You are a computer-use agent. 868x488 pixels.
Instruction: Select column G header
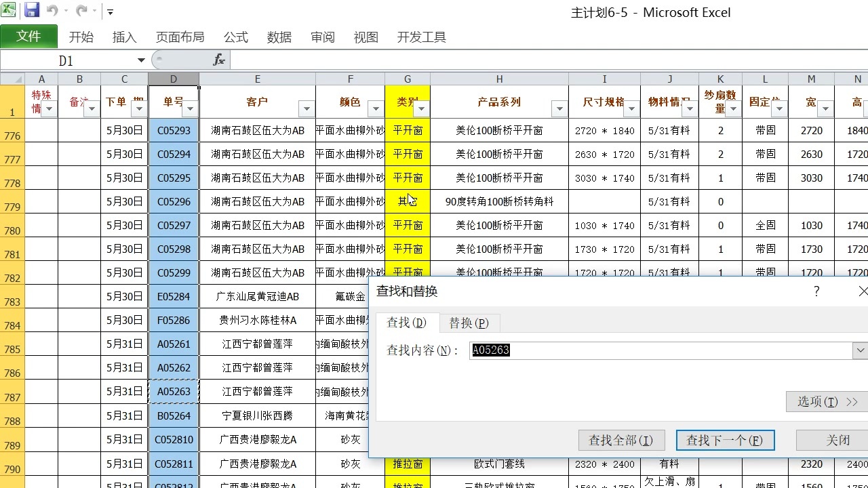tap(408, 79)
